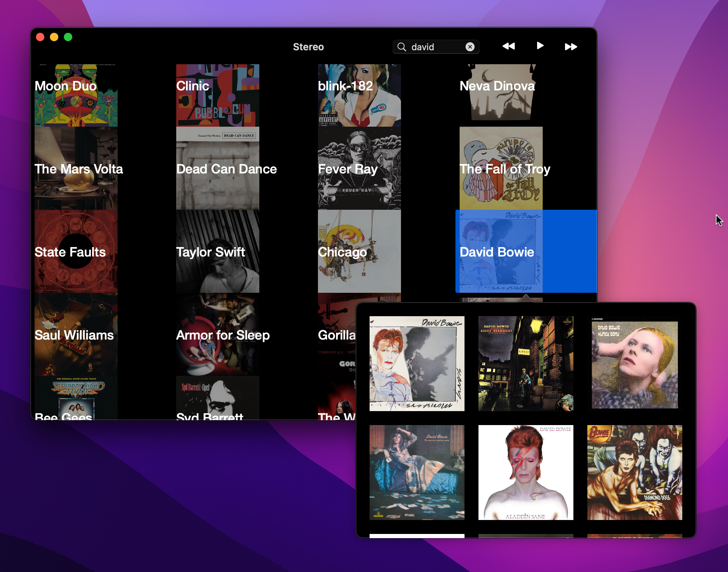Start playback with the play button
Viewport: 728px width, 572px height.
[540, 46]
